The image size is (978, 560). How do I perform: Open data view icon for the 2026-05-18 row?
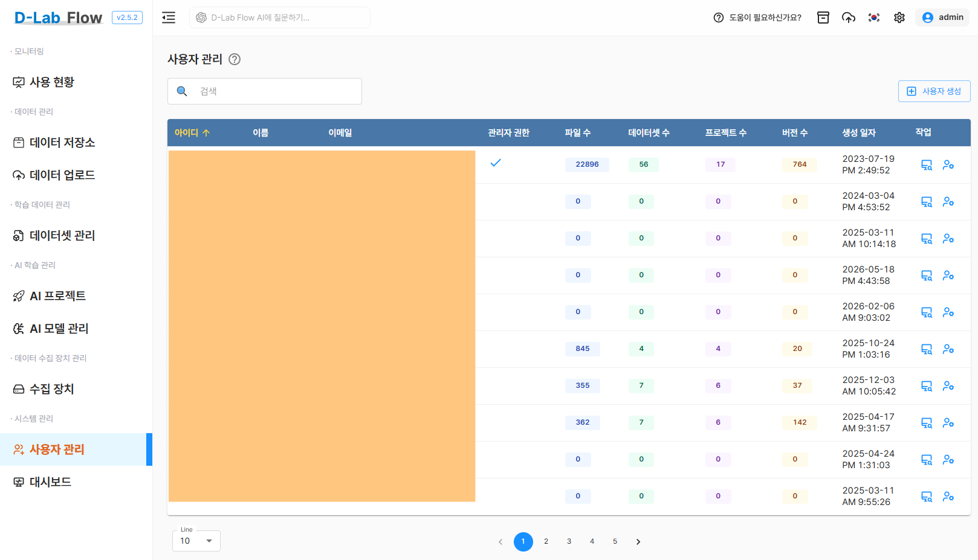click(x=927, y=275)
